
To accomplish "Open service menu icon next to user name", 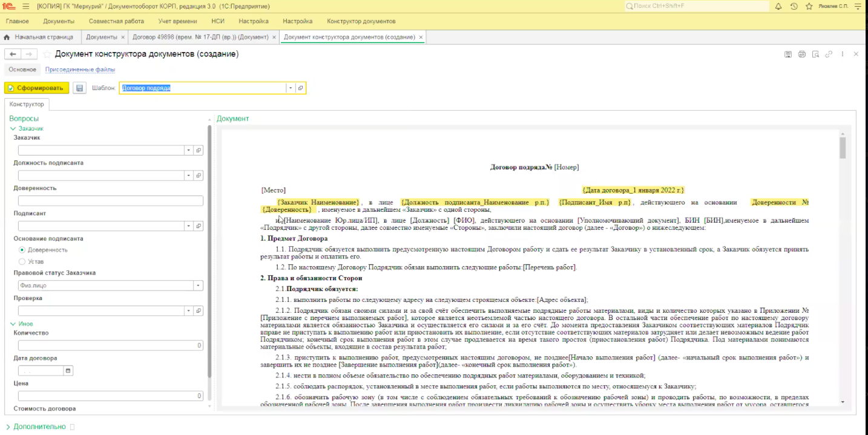I will tap(857, 6).
